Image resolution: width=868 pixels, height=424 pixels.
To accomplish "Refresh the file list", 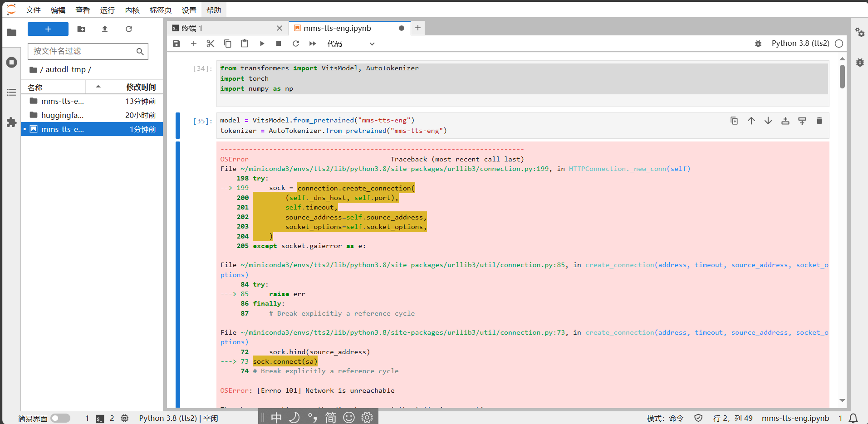I will pos(129,29).
